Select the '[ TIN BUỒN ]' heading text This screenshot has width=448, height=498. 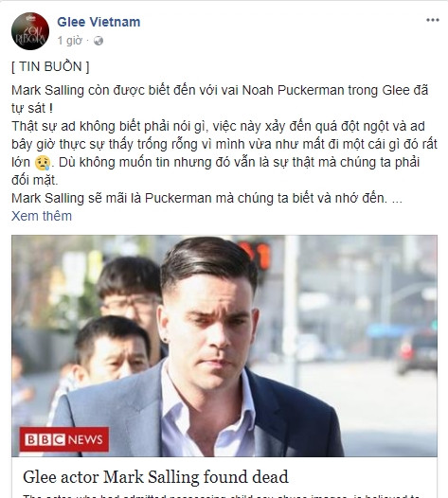point(50,66)
